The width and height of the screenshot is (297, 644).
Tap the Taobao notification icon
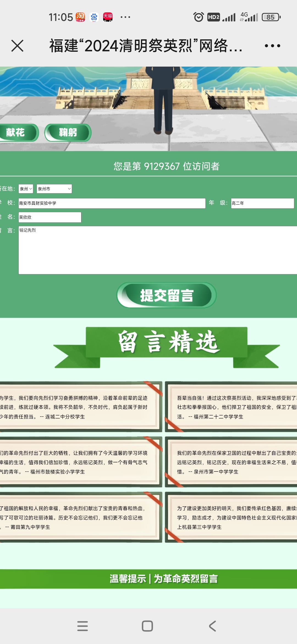pos(80,17)
